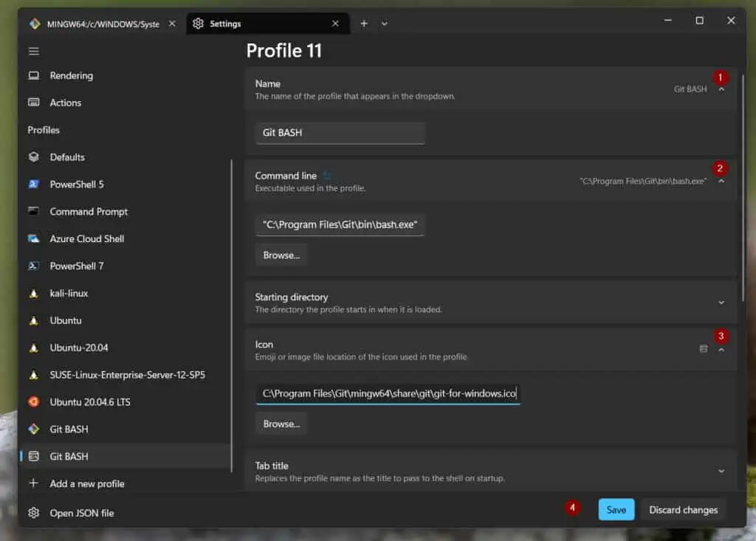Select the Ubuntu profile
The image size is (756, 541).
126,320
